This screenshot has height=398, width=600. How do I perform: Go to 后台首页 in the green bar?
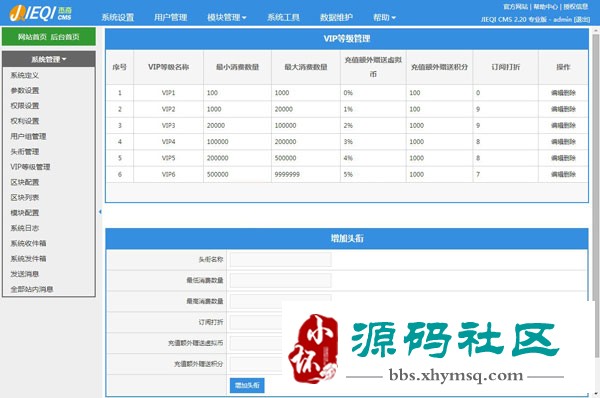65,37
